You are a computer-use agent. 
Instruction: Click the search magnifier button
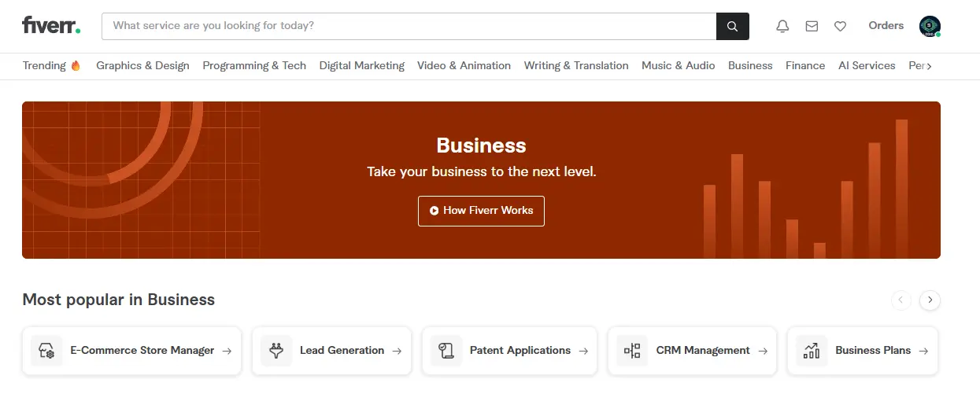click(x=733, y=26)
